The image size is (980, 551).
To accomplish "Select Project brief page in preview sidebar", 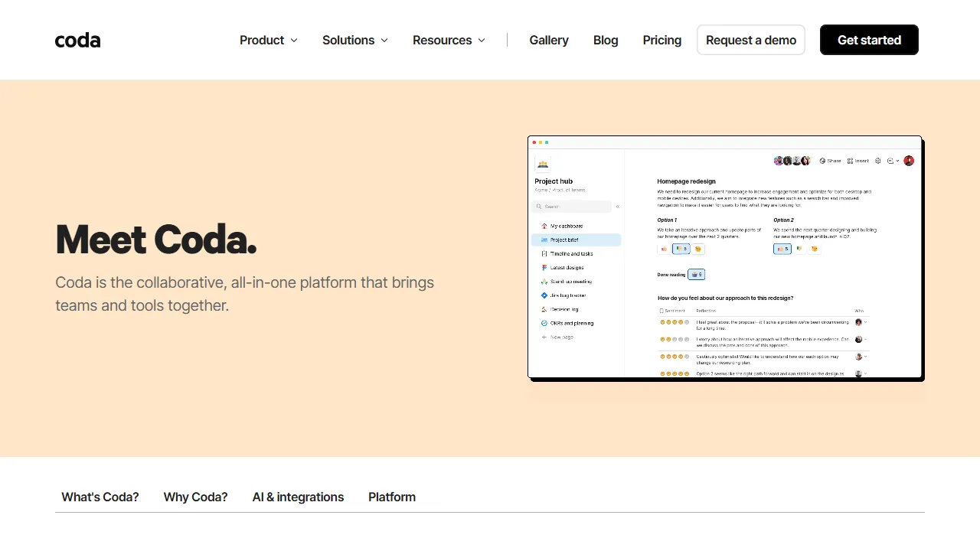I will (x=576, y=240).
